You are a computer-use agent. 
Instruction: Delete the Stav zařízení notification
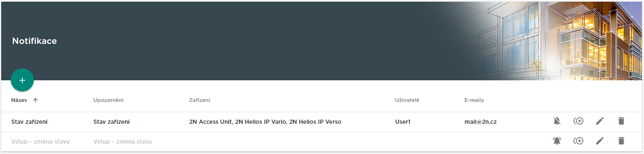coord(621,121)
